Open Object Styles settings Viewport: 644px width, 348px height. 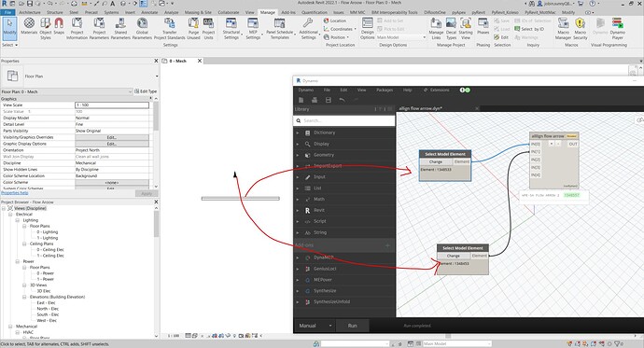pos(46,28)
